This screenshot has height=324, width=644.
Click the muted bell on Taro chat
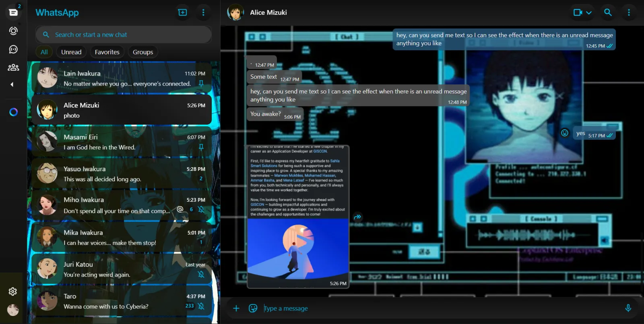pos(201,306)
